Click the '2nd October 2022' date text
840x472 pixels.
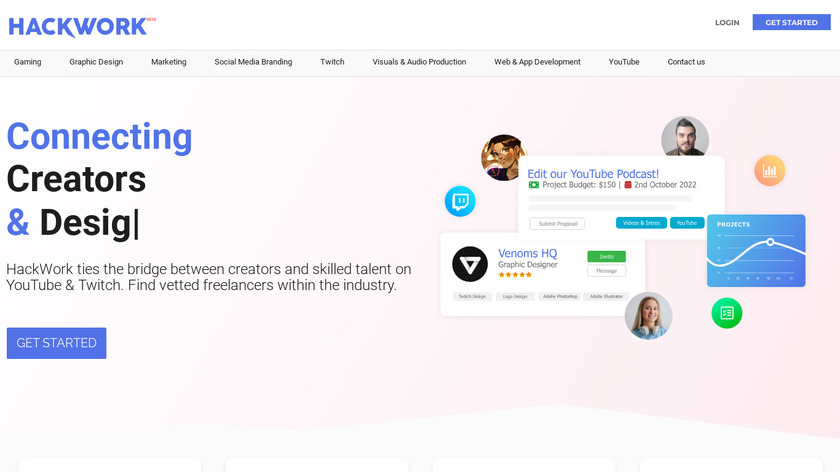tap(665, 185)
